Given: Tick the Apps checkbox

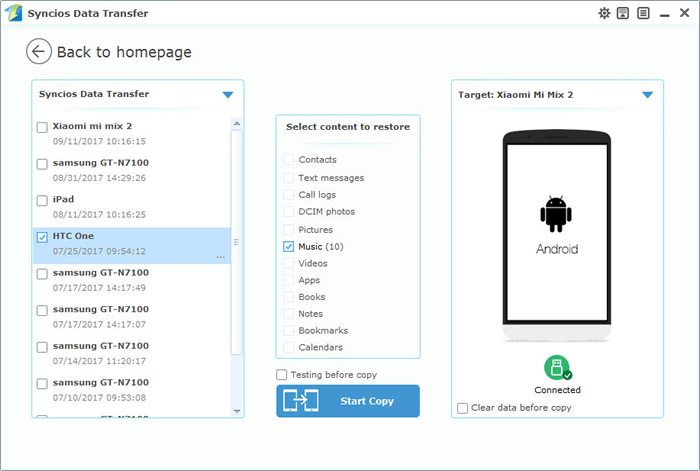Looking at the screenshot, I should tap(288, 280).
